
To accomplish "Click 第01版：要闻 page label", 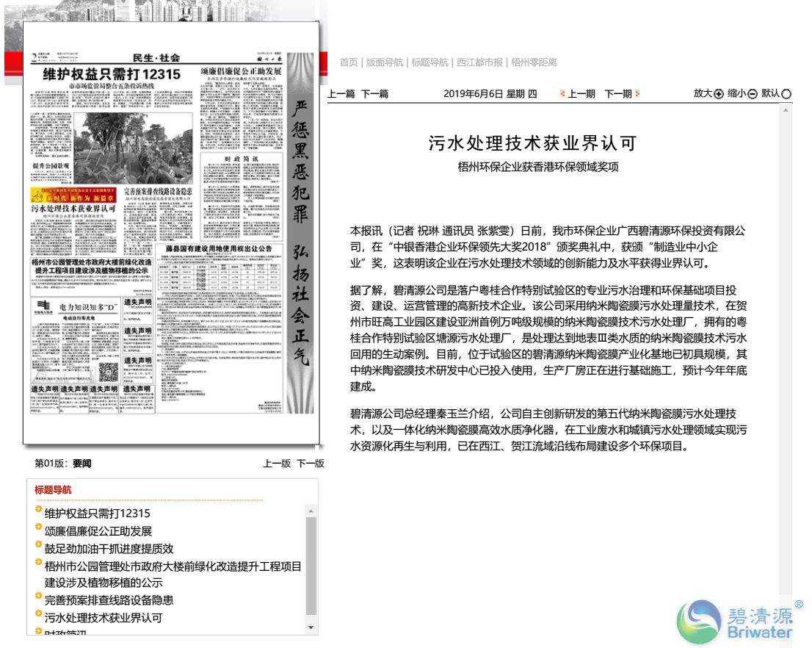I will tap(62, 464).
